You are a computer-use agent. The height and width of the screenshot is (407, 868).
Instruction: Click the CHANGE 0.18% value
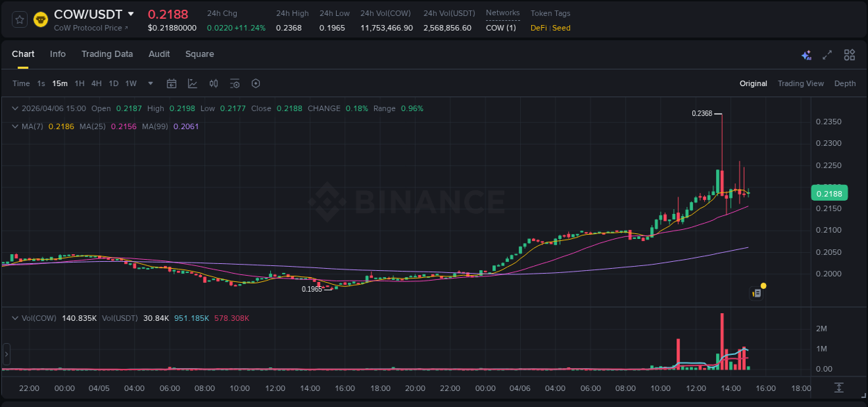pos(357,108)
